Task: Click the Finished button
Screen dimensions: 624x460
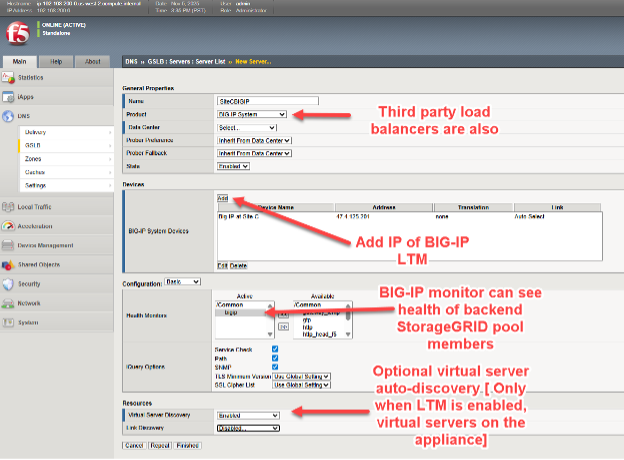Action: click(187, 446)
